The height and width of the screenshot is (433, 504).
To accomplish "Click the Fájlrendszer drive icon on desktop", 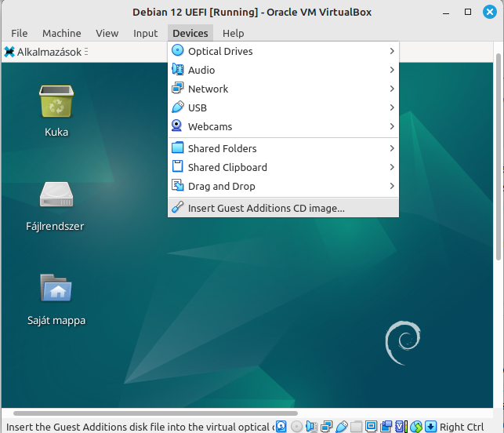I will (x=56, y=196).
